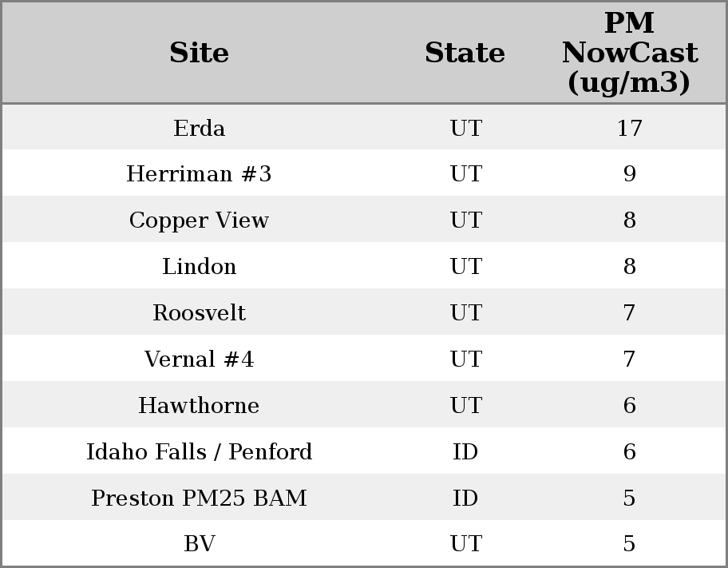
Task: Click Erda's PM value of 17
Action: click(629, 129)
